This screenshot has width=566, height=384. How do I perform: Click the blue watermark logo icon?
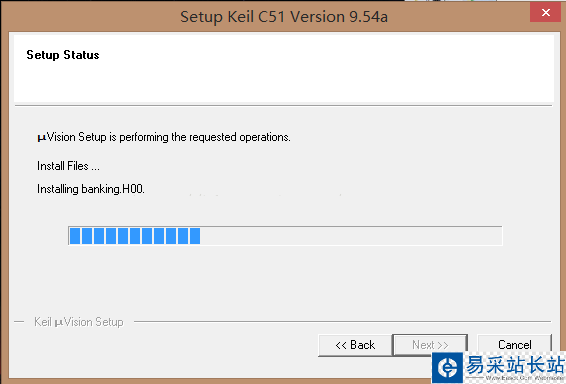pos(447,368)
